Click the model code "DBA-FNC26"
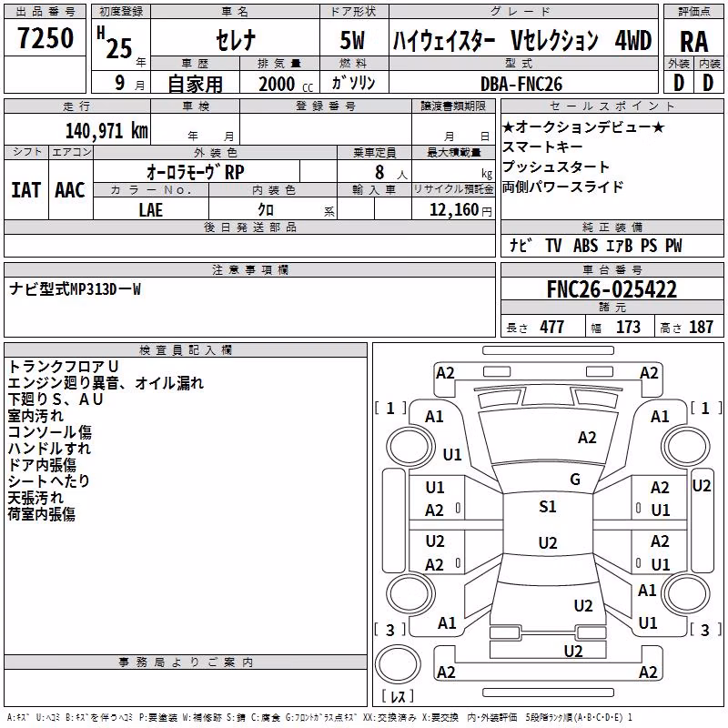The width and height of the screenshot is (728, 728). (x=521, y=84)
